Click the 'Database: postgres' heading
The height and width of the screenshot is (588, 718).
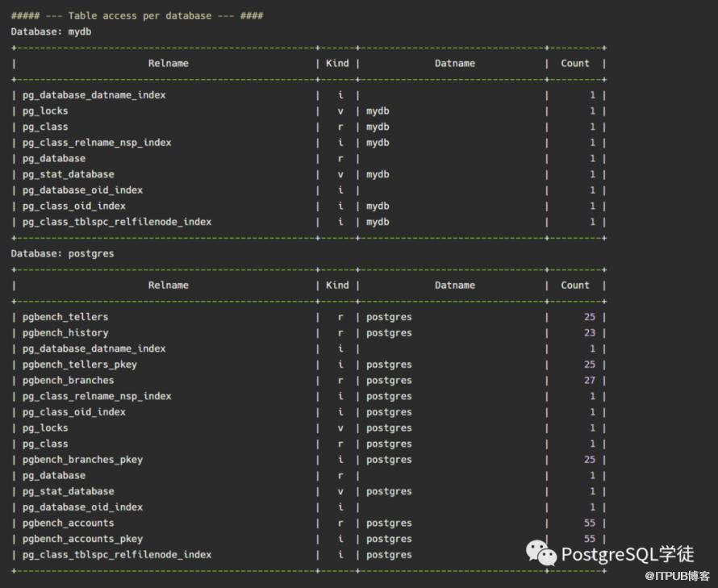(x=62, y=253)
